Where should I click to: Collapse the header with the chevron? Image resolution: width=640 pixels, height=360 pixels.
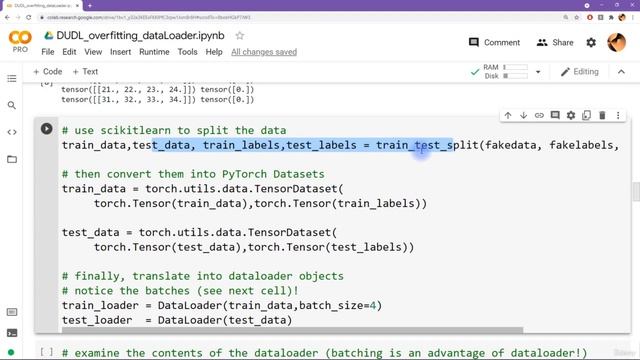pos(621,72)
